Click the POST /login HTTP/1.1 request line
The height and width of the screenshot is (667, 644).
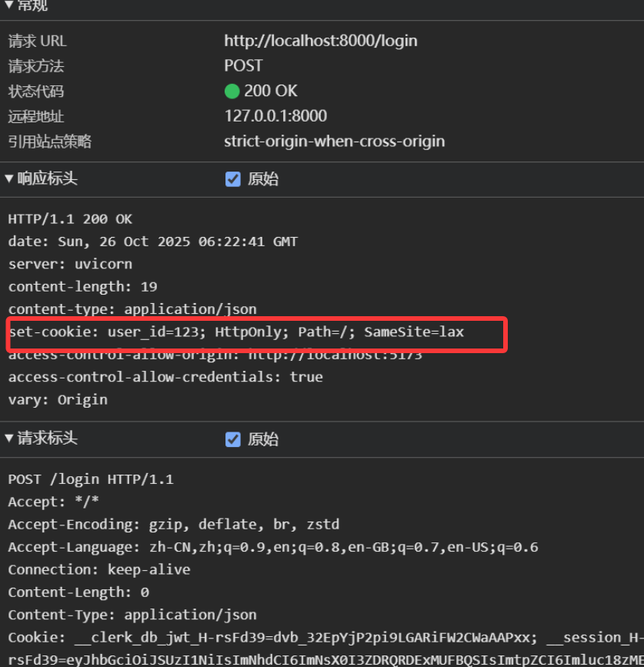click(91, 479)
